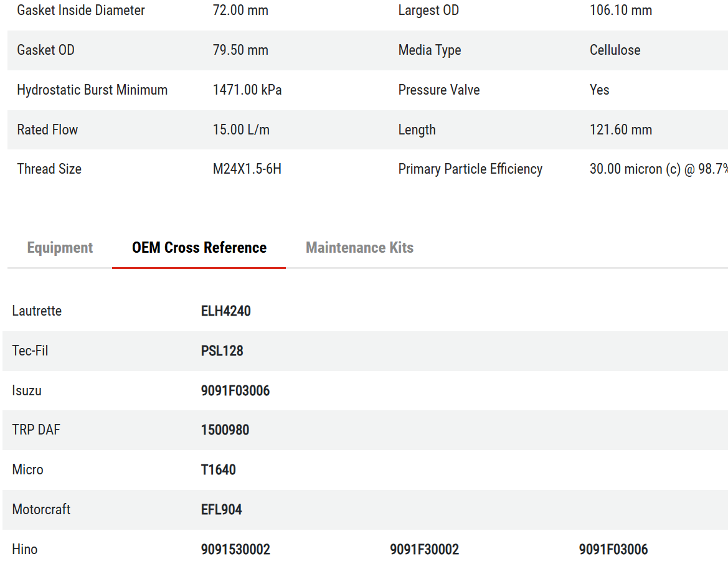Click the Largest OD label
728x564 pixels.
[x=428, y=10]
